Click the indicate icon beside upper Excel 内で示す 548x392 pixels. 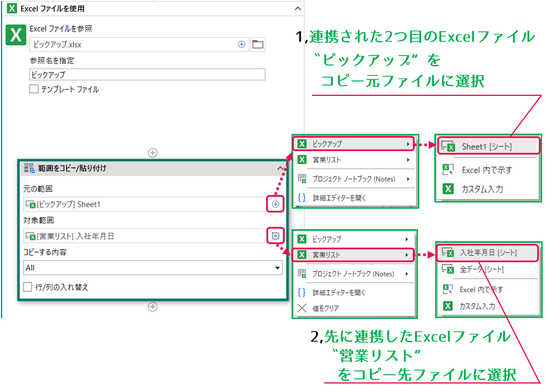pyautogui.click(x=448, y=170)
